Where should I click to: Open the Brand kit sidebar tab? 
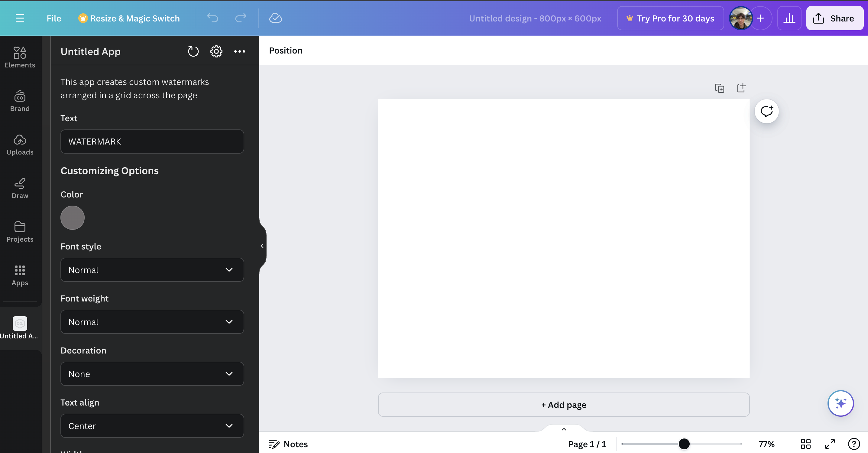pyautogui.click(x=20, y=101)
